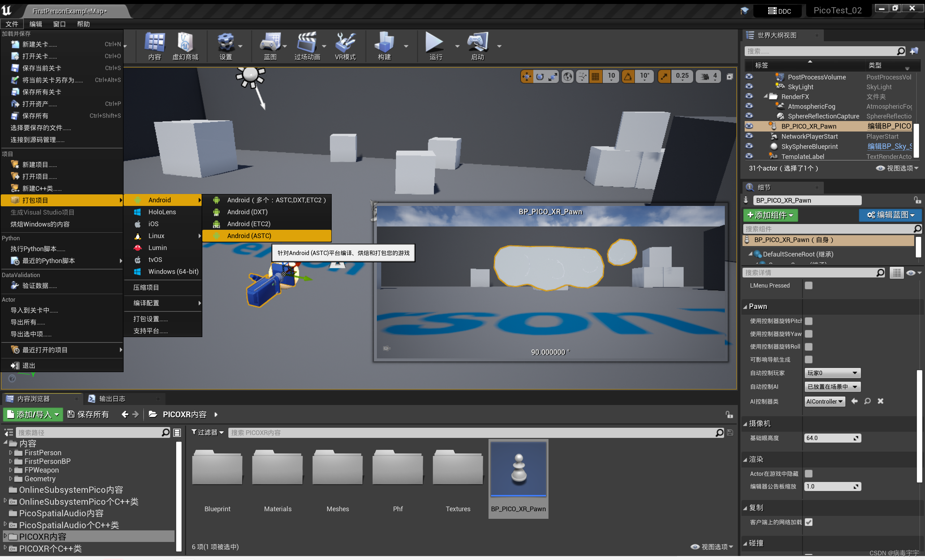Open the 设置 Settings toolbar icon

225,45
